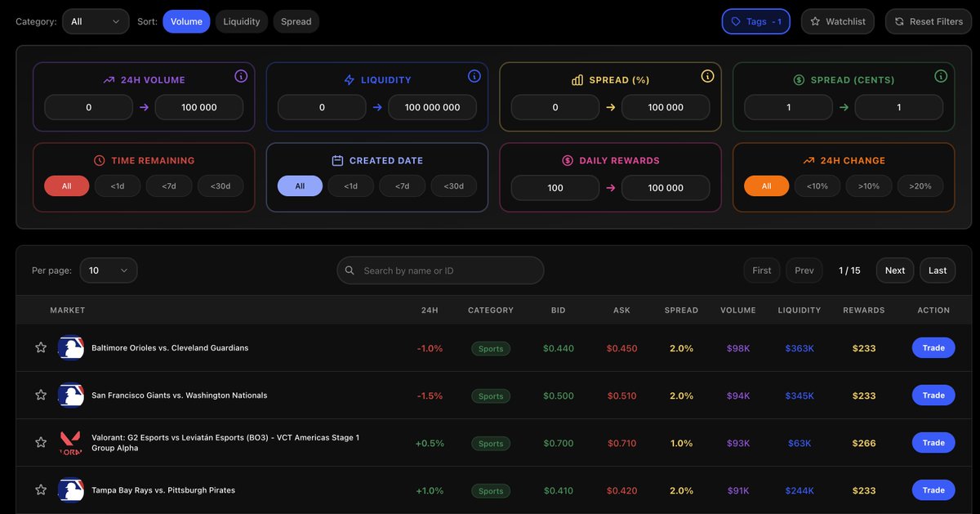The width and height of the screenshot is (980, 514).
Task: Select <1d under Created Date
Action: point(350,186)
